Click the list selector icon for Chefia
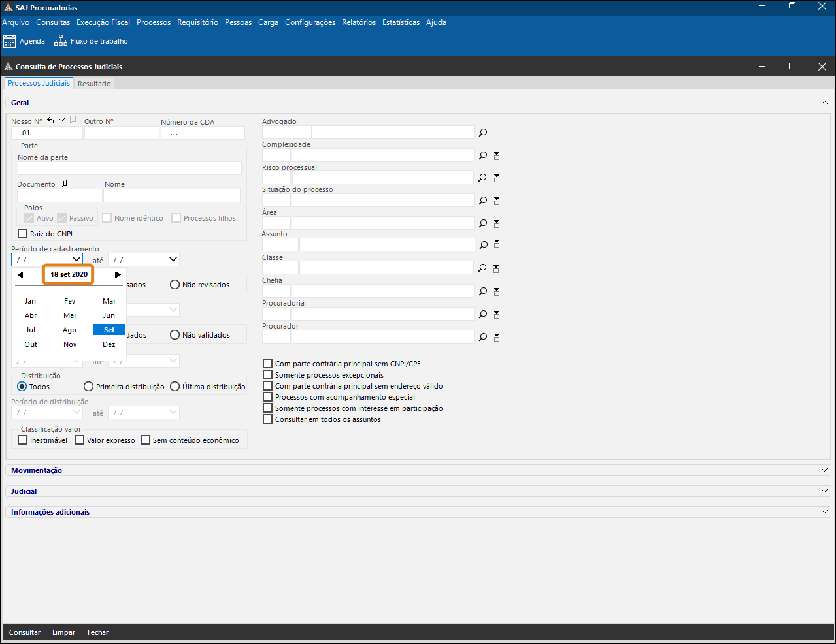836x644 pixels. pos(497,291)
